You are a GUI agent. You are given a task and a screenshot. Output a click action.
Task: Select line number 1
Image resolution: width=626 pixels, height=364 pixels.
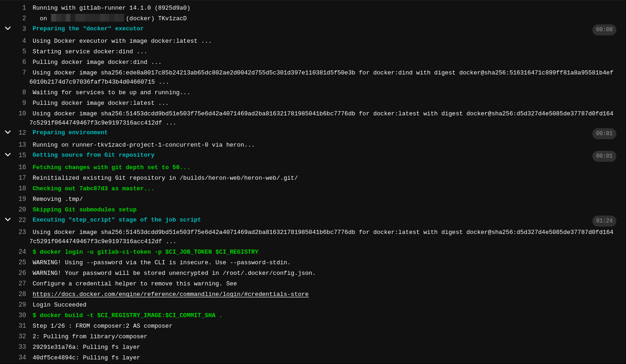click(x=24, y=8)
